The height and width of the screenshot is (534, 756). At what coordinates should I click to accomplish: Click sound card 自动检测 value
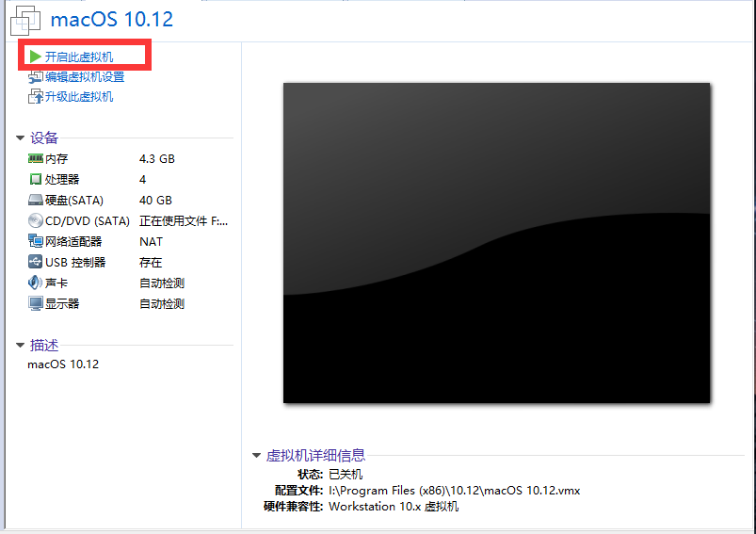tap(162, 283)
